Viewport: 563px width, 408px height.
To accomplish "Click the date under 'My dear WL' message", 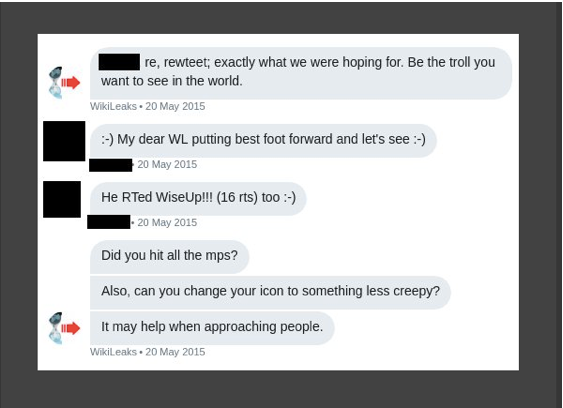I will (167, 164).
